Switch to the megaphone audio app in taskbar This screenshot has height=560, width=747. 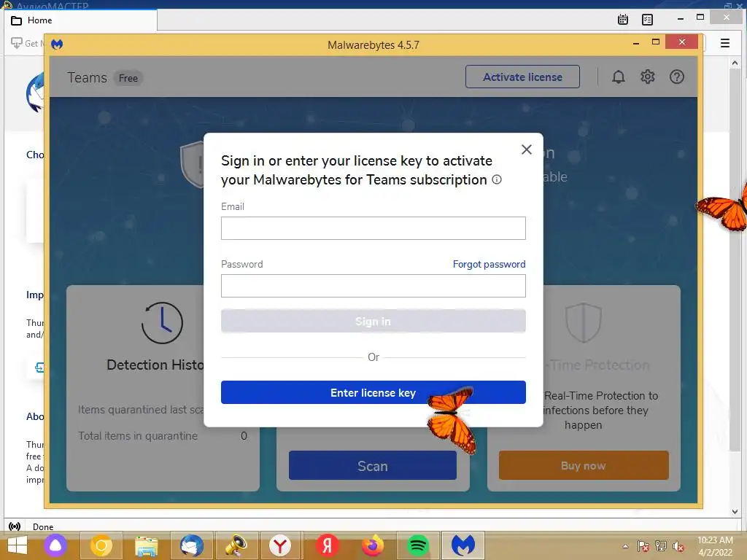(236, 545)
